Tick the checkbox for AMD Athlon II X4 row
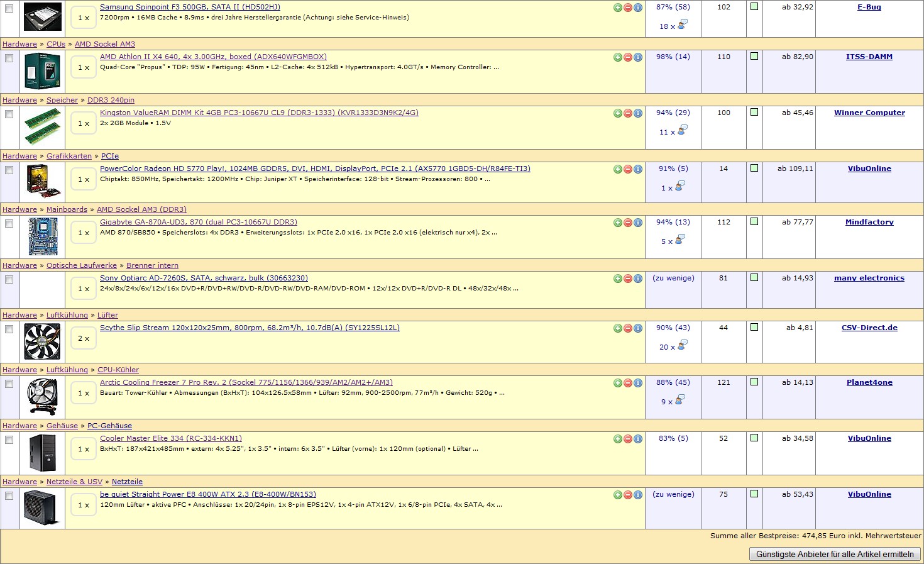The height and width of the screenshot is (564, 924). click(x=9, y=58)
